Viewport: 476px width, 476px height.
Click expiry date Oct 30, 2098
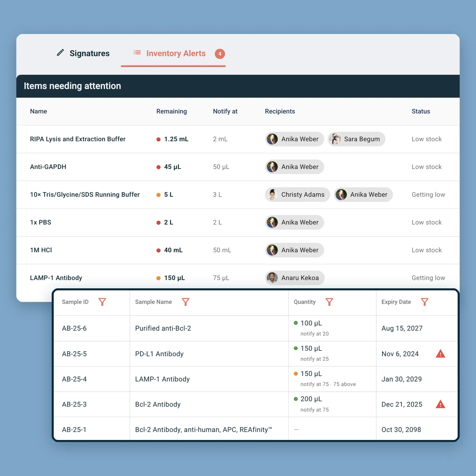pyautogui.click(x=401, y=430)
